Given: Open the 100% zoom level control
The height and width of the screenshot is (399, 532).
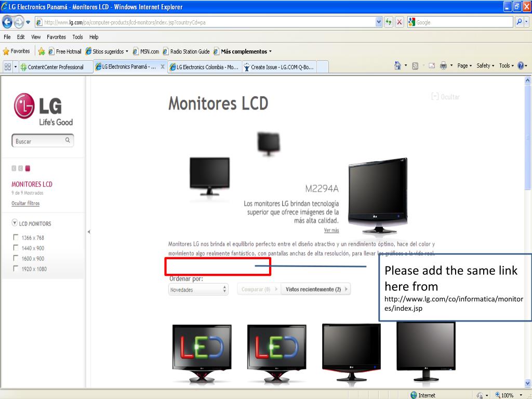Looking at the screenshot, I should pyautogui.click(x=508, y=395).
